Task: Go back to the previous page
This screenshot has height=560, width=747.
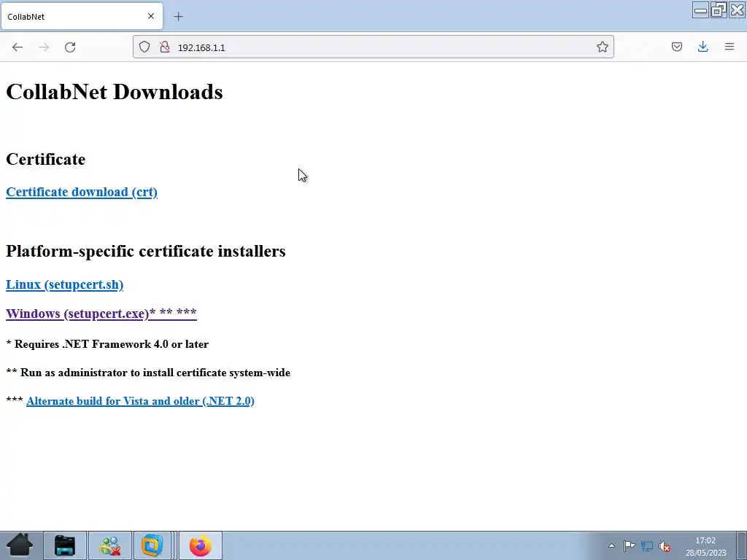Action: (x=18, y=47)
